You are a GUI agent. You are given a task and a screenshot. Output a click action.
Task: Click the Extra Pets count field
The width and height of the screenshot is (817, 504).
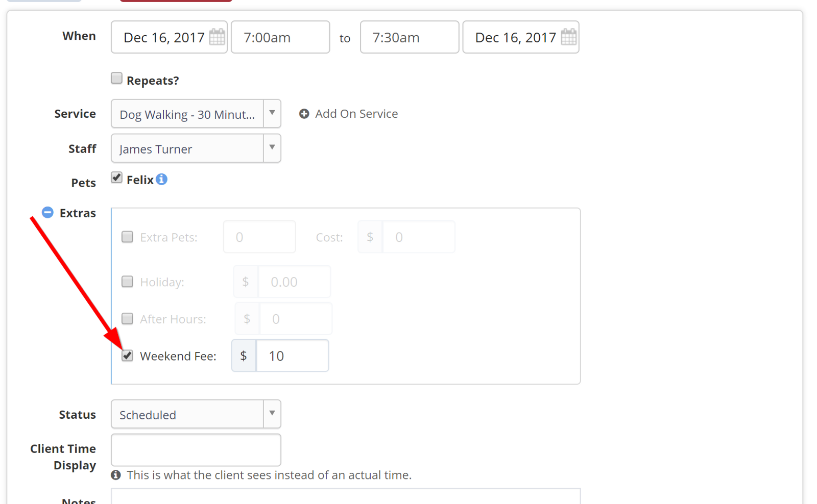[259, 237]
